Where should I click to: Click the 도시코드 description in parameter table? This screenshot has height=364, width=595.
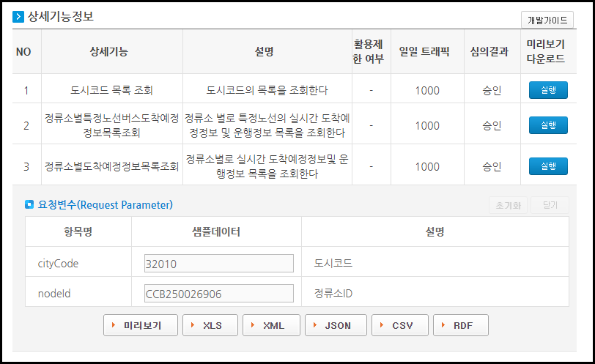tap(333, 263)
